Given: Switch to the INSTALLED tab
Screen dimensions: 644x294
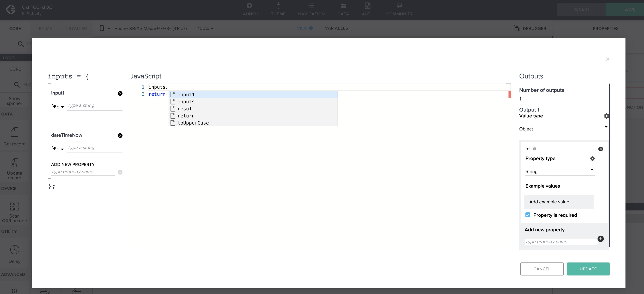Looking at the screenshot, I should [x=75, y=29].
